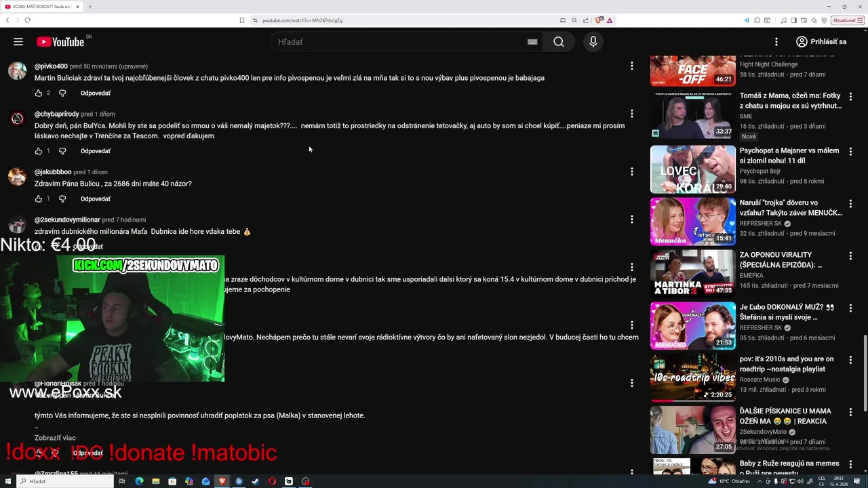The width and height of the screenshot is (868, 488).
Task: Expand the comment with Zobraziť viac
Action: [x=55, y=438]
